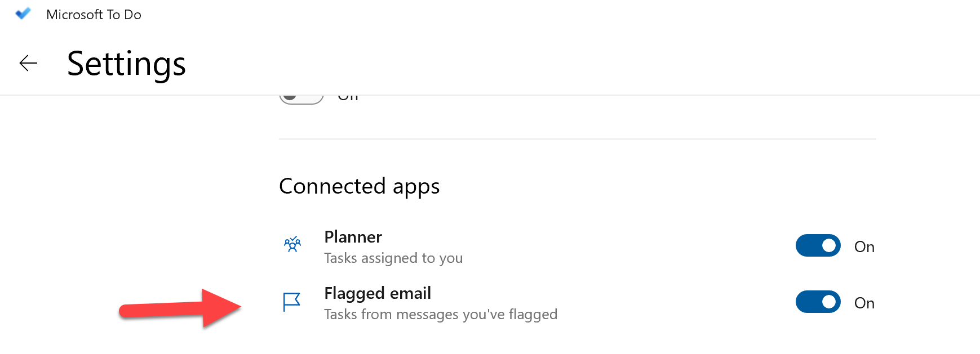Viewport: 980px width, 354px height.
Task: Click the cut-off Off label at top
Action: (x=348, y=98)
